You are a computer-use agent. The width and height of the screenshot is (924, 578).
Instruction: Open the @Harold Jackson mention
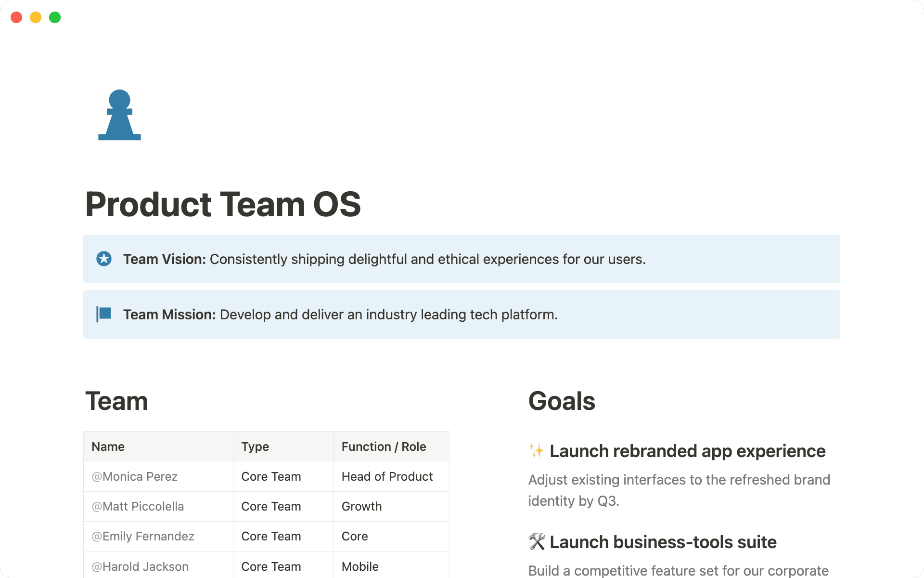[x=139, y=566]
